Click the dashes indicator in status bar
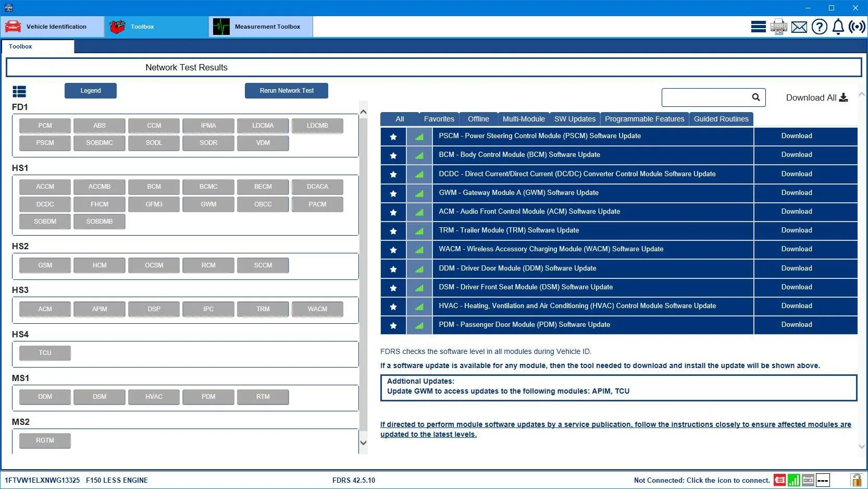Viewport: 868px width, 489px height. (x=823, y=480)
